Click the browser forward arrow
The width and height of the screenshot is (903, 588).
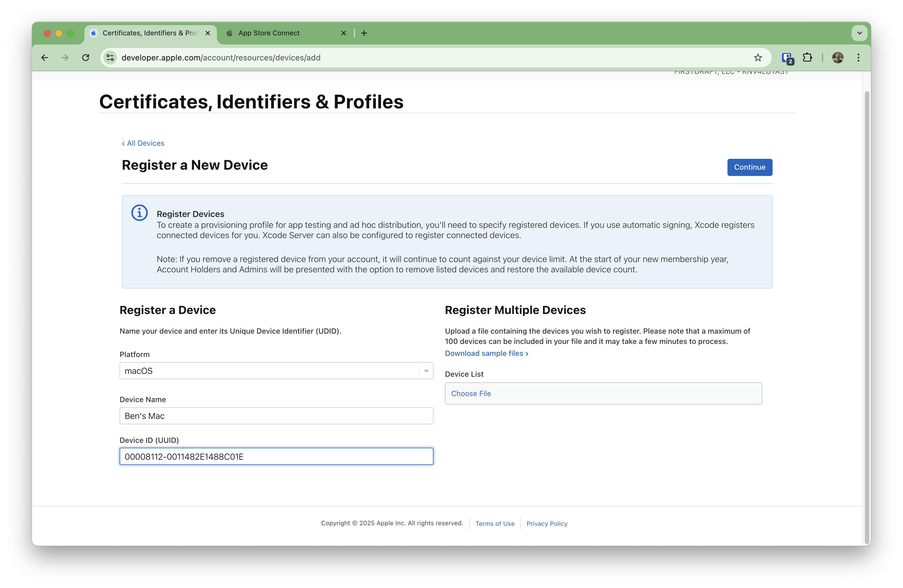point(65,58)
